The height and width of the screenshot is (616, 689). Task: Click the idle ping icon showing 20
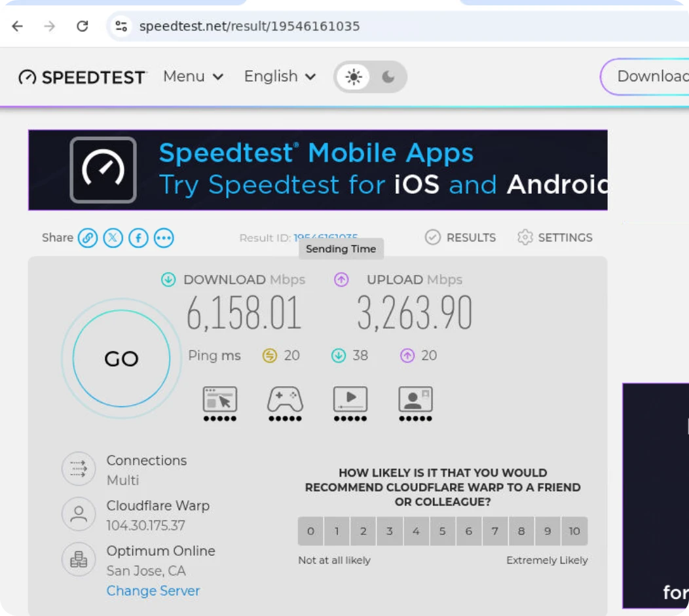click(270, 355)
